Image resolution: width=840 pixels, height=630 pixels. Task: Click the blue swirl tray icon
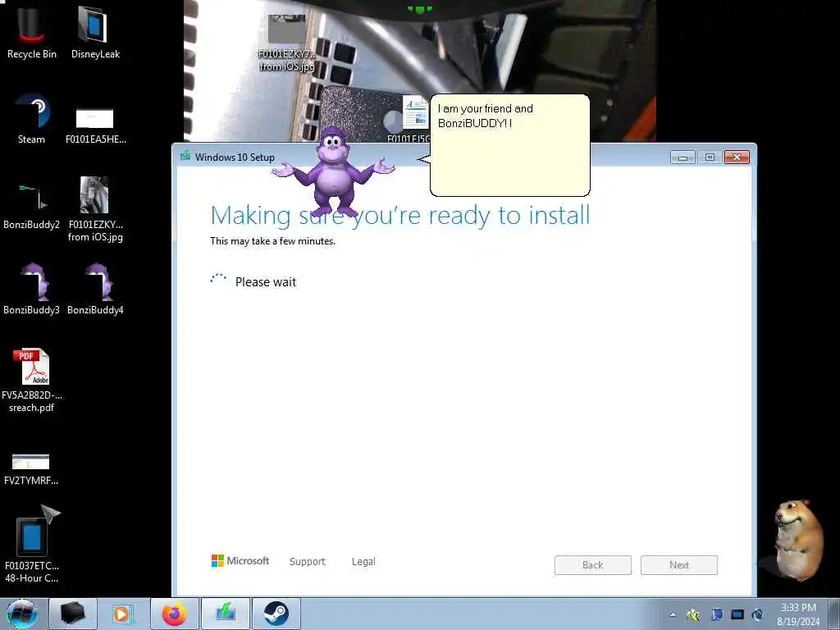[x=757, y=614]
